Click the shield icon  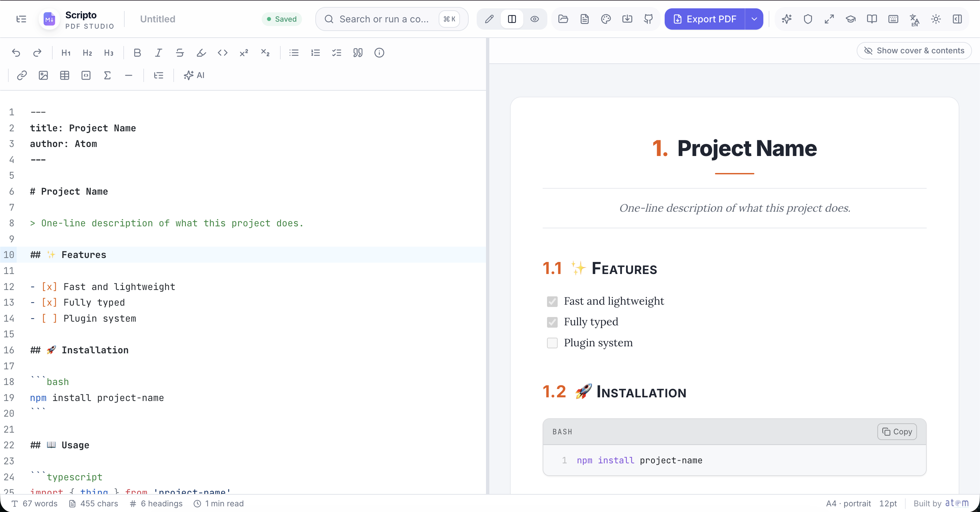808,19
